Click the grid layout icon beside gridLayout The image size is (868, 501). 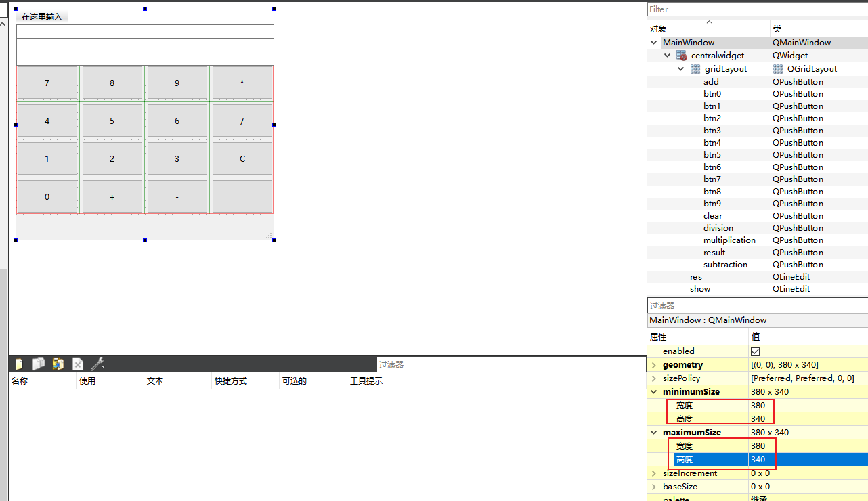click(x=695, y=69)
